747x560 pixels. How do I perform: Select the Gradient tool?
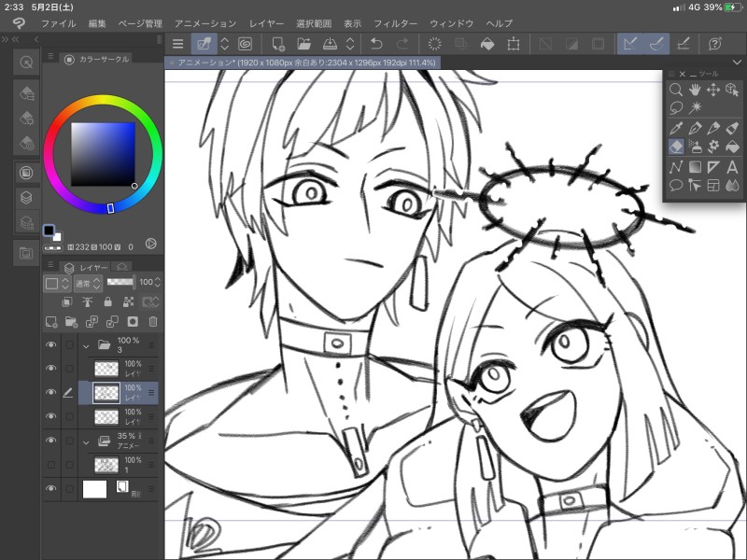(x=695, y=167)
